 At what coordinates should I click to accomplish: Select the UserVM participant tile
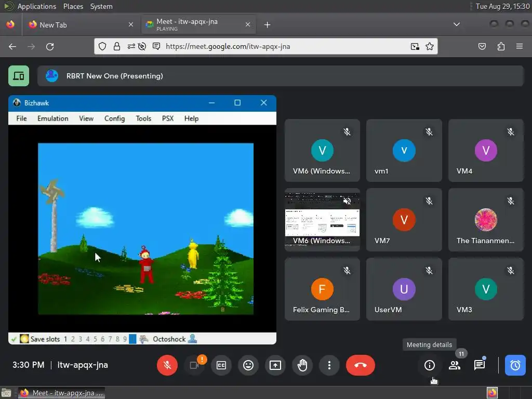tap(404, 289)
